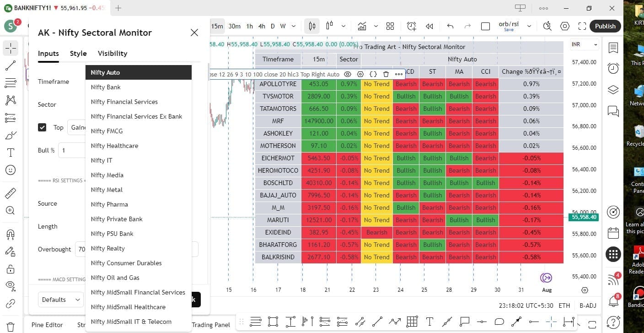Select the ruler measure tool
Image resolution: width=644 pixels, height=333 pixels.
click(x=11, y=193)
